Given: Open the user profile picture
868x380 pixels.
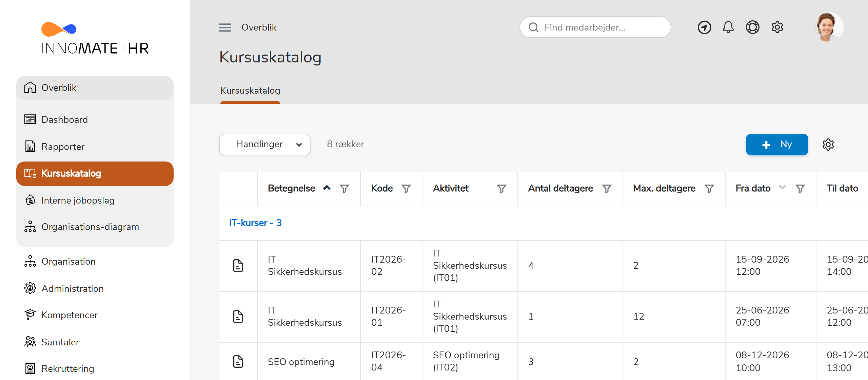Looking at the screenshot, I should pyautogui.click(x=828, y=27).
